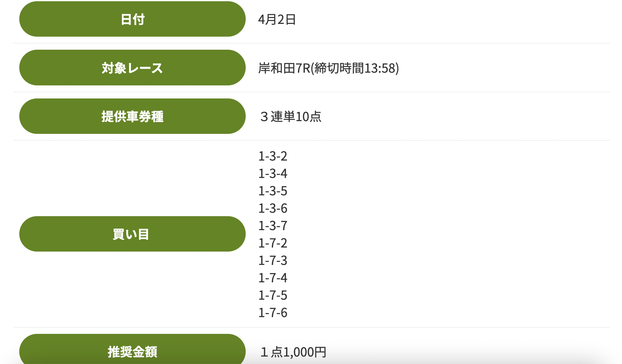Viewport: 622px width, 364px height.
Task: Click the betting combination 1-3-2
Action: pyautogui.click(x=273, y=156)
